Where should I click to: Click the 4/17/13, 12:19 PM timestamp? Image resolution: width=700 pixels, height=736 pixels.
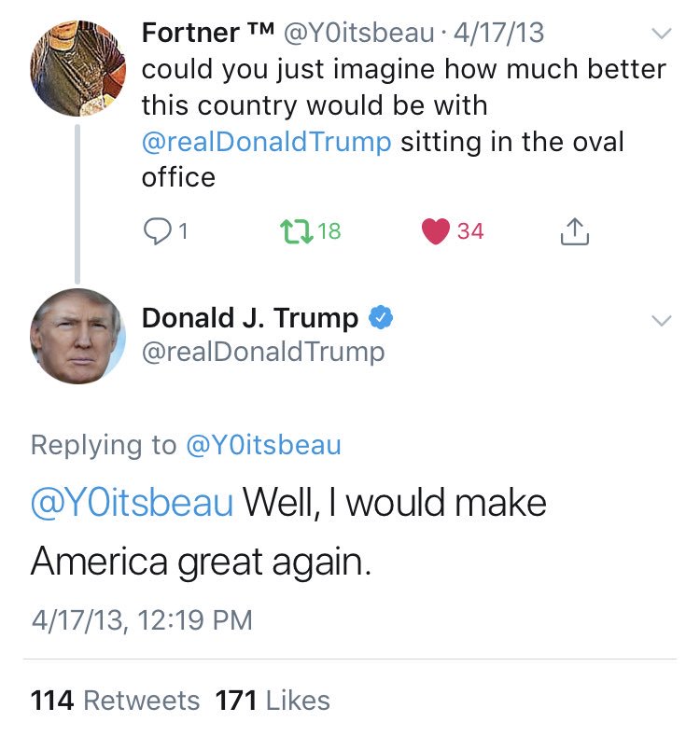tap(141, 620)
